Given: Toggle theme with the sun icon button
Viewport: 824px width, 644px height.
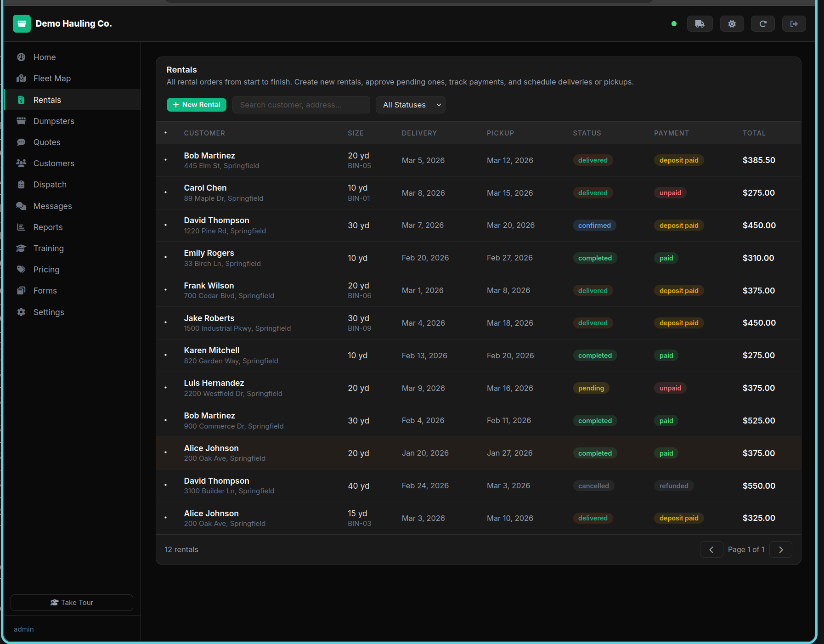Looking at the screenshot, I should (x=732, y=24).
